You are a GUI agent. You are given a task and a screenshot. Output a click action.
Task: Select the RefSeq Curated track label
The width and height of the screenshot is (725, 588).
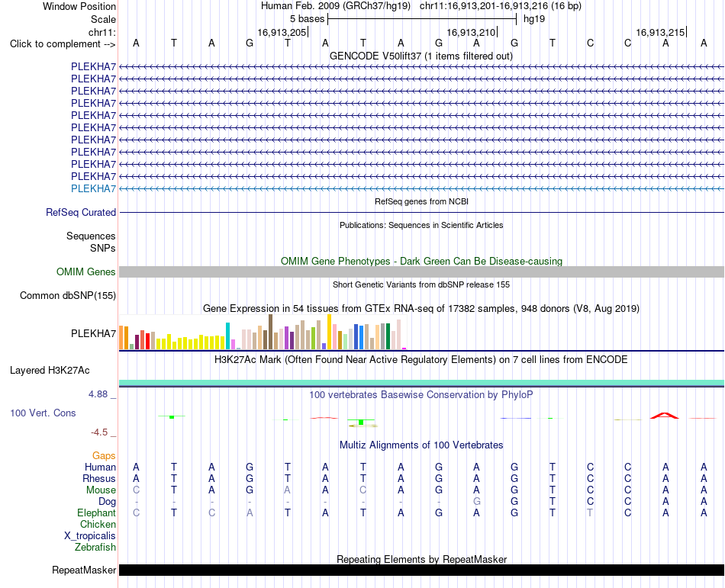coord(81,213)
